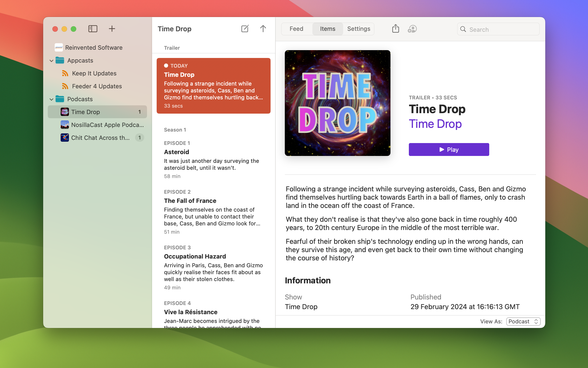Click the 58 min duration label

coord(172,176)
